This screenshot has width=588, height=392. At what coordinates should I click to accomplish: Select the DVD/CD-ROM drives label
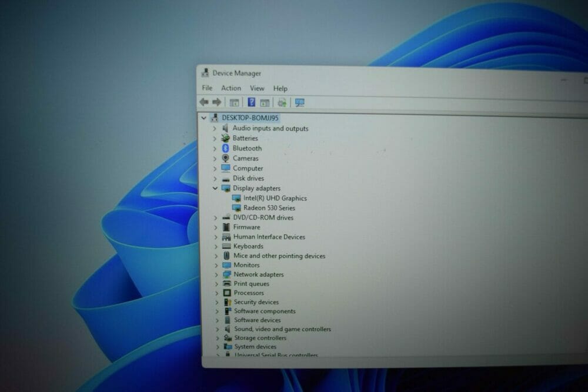[x=263, y=217]
